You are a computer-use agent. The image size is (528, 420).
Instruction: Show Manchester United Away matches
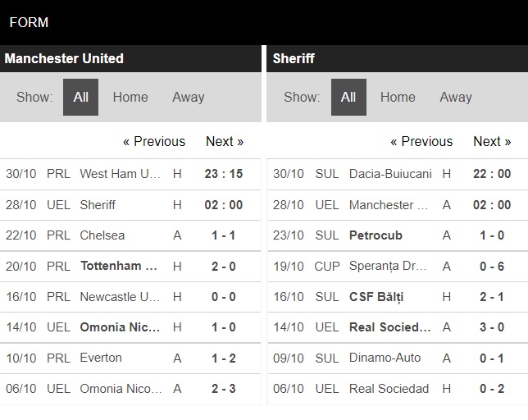(189, 98)
